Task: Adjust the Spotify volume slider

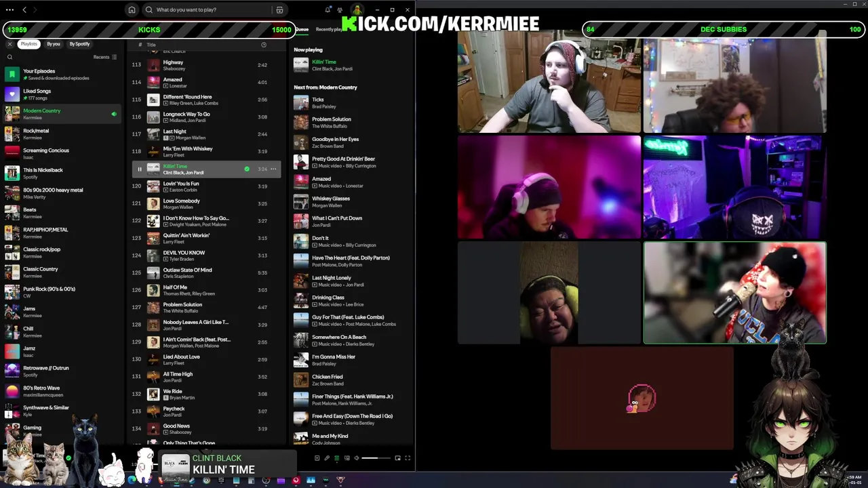Action: tap(376, 458)
